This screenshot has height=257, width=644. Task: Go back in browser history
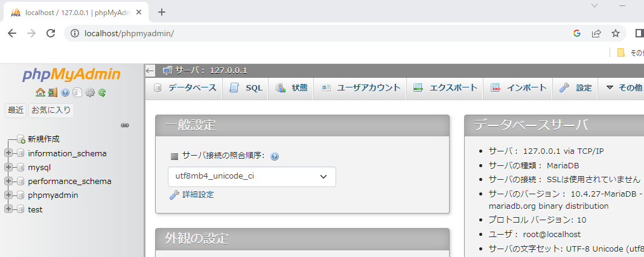coord(12,33)
